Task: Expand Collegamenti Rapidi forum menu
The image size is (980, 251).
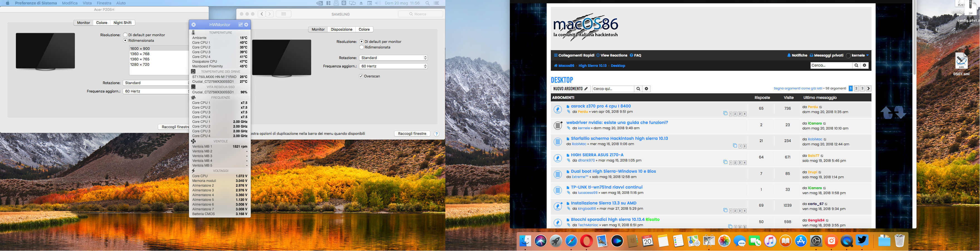Action: point(574,56)
